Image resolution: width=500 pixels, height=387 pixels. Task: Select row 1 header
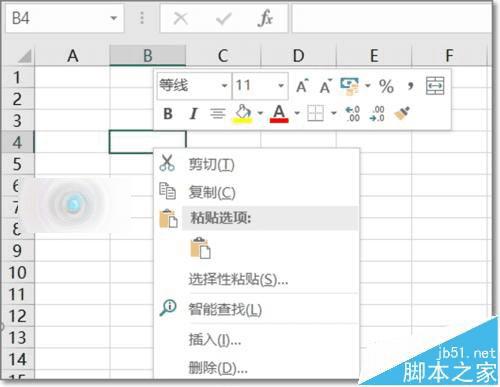tap(17, 77)
